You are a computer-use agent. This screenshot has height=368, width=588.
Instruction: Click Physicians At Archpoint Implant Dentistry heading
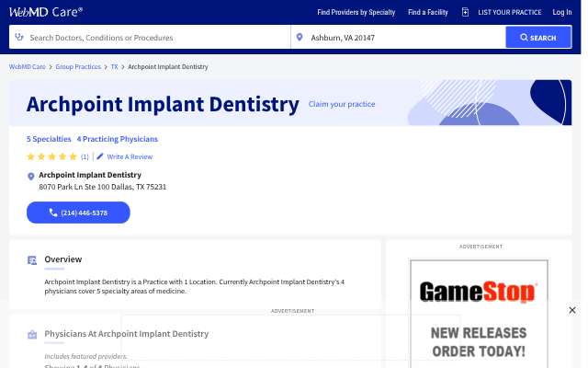127,333
